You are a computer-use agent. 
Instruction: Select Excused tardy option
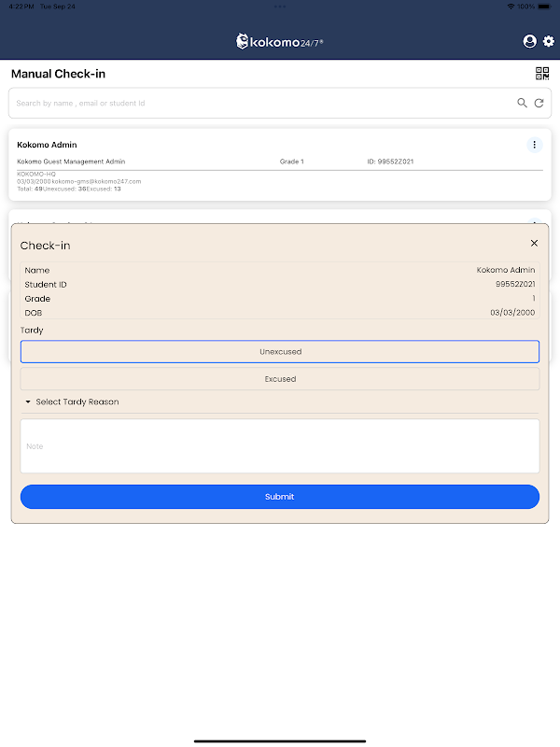[x=280, y=379]
